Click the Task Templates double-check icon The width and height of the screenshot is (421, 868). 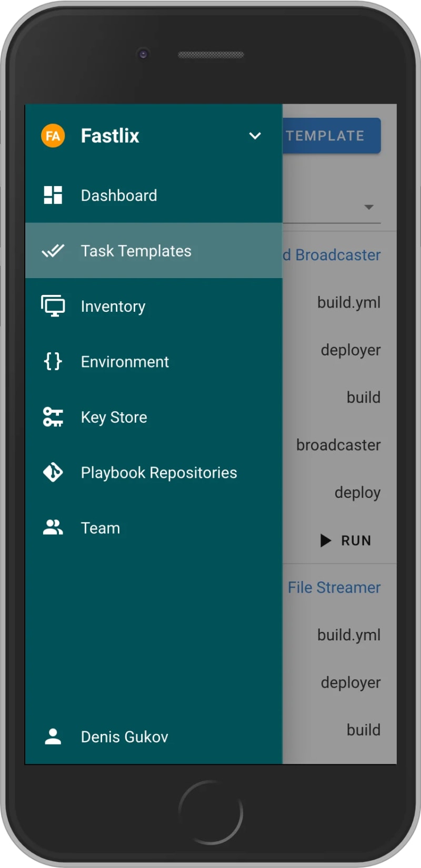[53, 251]
